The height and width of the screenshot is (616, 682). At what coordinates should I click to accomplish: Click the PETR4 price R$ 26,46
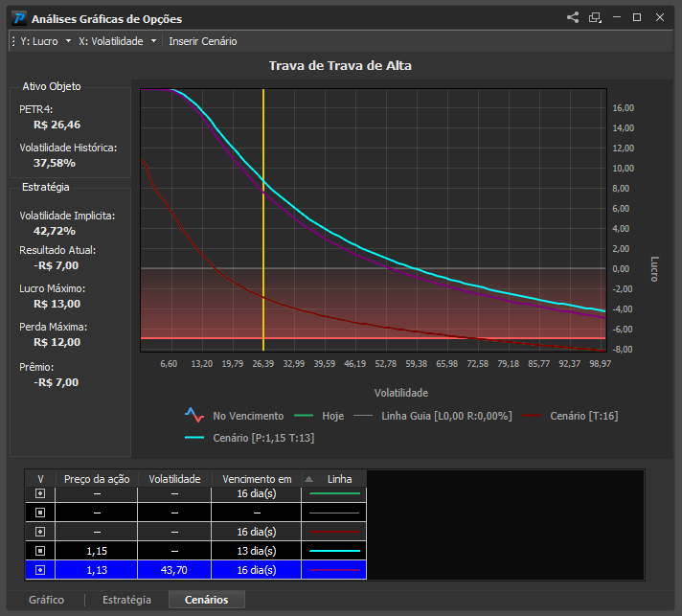tap(57, 125)
